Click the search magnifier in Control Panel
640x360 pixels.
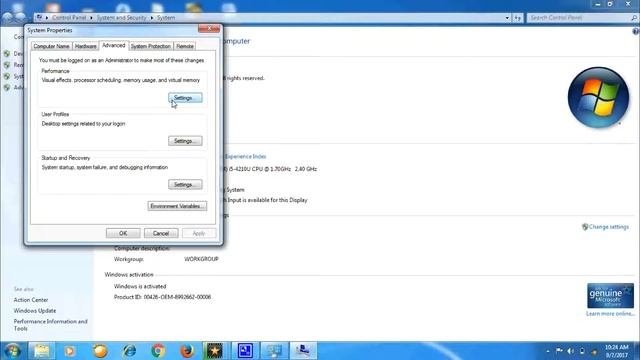coord(634,18)
